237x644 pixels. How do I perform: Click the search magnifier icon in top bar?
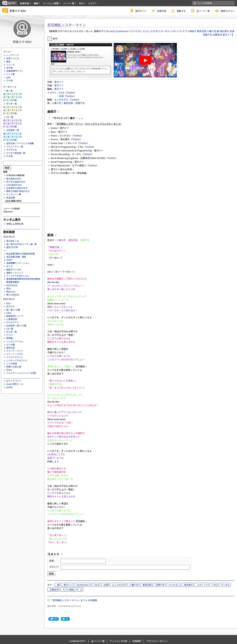click(195, 3)
